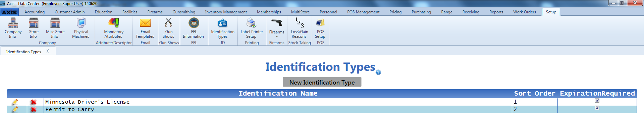Open Mandatory Attributes settings
Viewport: 644px width, 122px height.
pyautogui.click(x=114, y=28)
